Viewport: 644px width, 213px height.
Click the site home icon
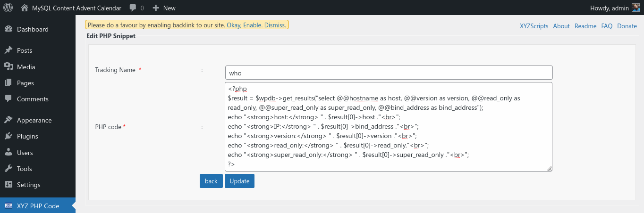tap(25, 8)
